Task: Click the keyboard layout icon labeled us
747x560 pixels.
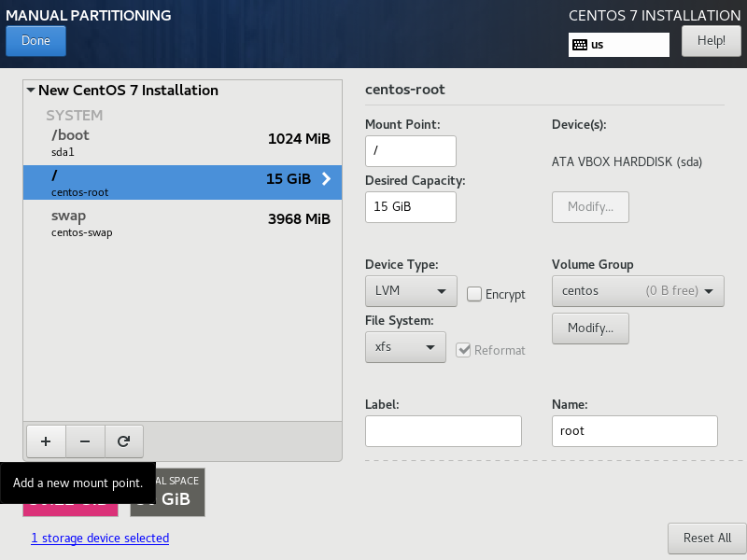Action: [580, 45]
